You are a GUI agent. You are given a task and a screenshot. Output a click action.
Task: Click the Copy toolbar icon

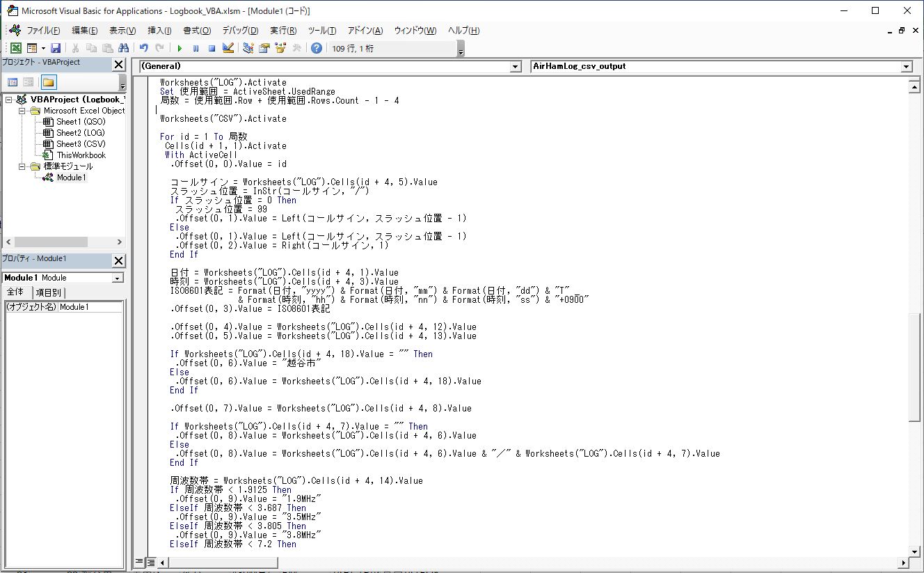click(x=91, y=48)
